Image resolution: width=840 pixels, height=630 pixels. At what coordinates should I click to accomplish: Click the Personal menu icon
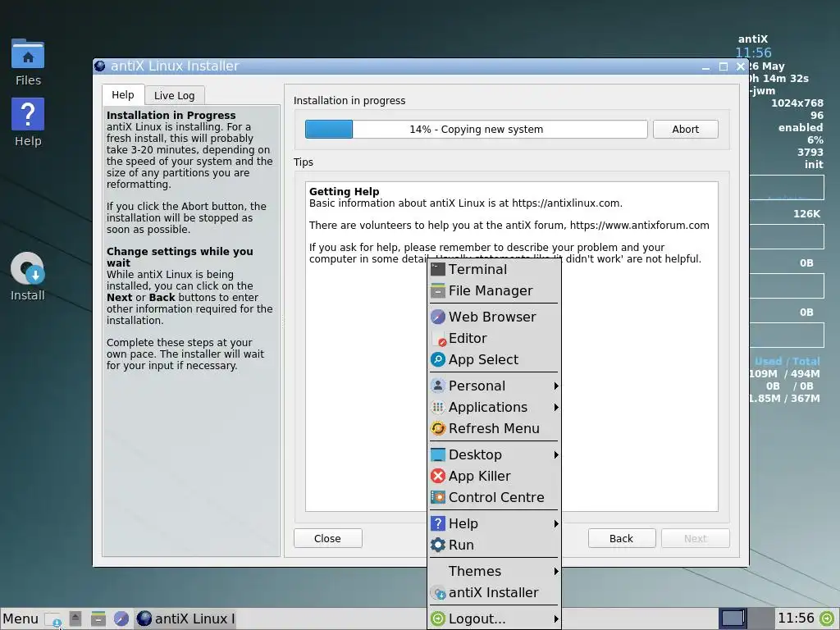pyautogui.click(x=438, y=386)
